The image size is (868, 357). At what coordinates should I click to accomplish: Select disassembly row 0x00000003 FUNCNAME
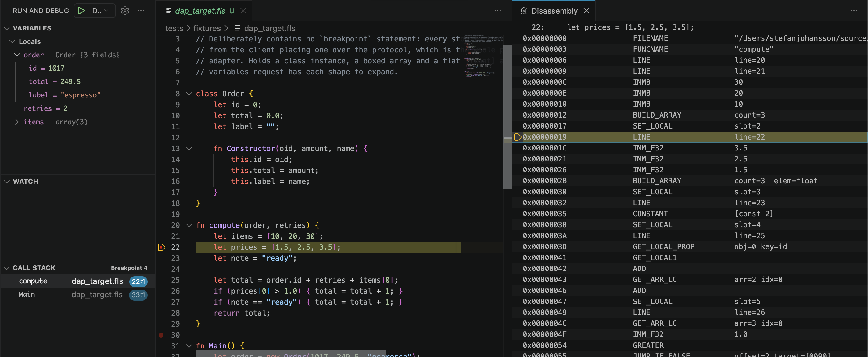pyautogui.click(x=690, y=49)
